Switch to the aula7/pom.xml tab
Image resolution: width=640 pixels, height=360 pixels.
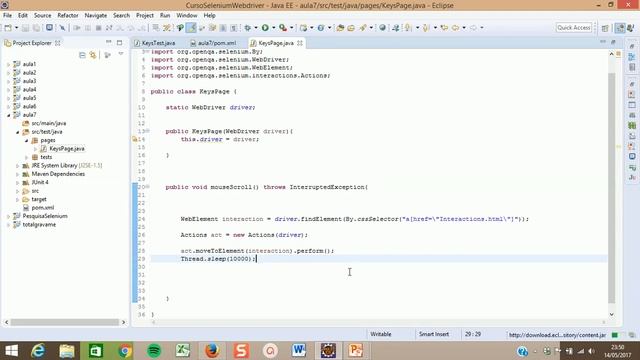click(217, 43)
